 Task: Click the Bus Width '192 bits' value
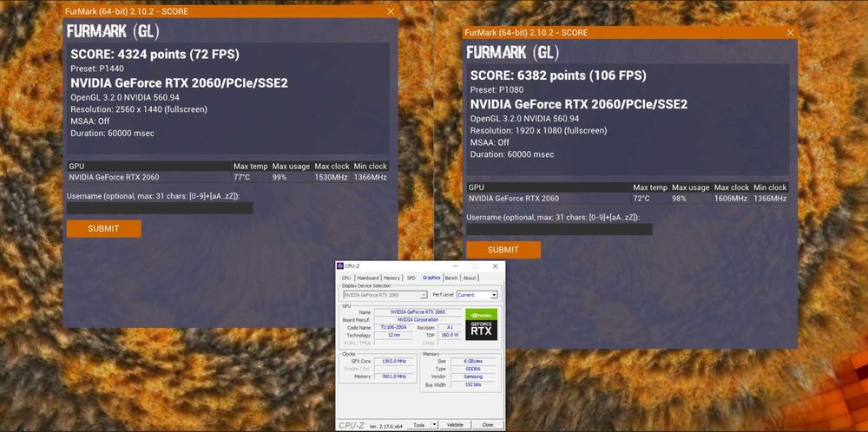(x=473, y=384)
